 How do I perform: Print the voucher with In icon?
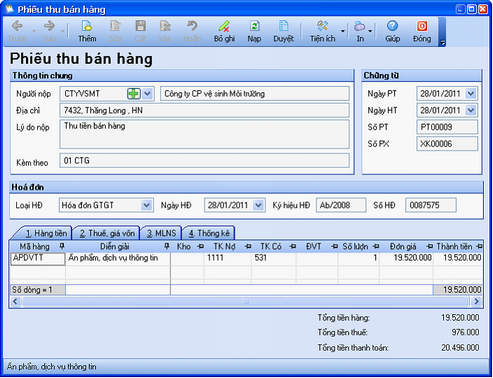coord(359,26)
